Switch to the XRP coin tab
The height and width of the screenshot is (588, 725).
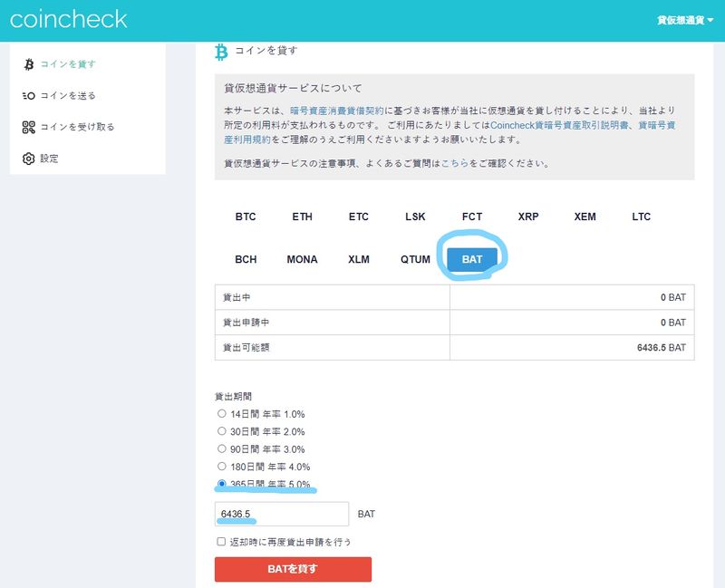tap(528, 217)
